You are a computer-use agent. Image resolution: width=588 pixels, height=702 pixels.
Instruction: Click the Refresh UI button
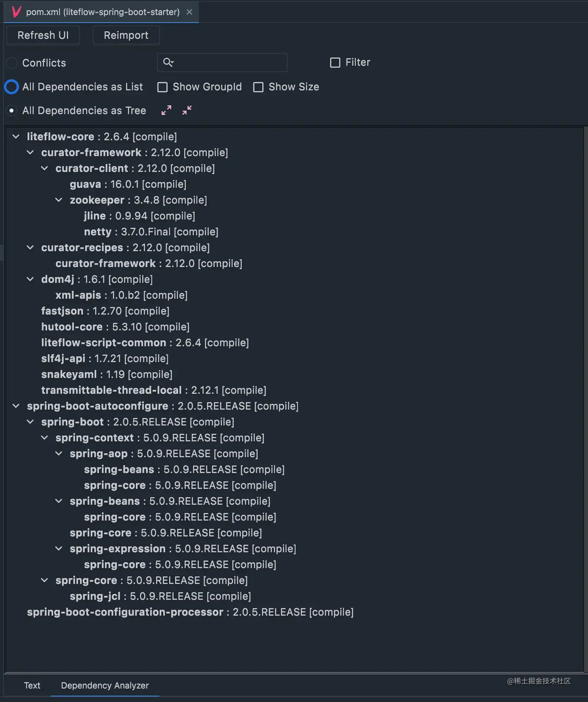[x=43, y=35]
